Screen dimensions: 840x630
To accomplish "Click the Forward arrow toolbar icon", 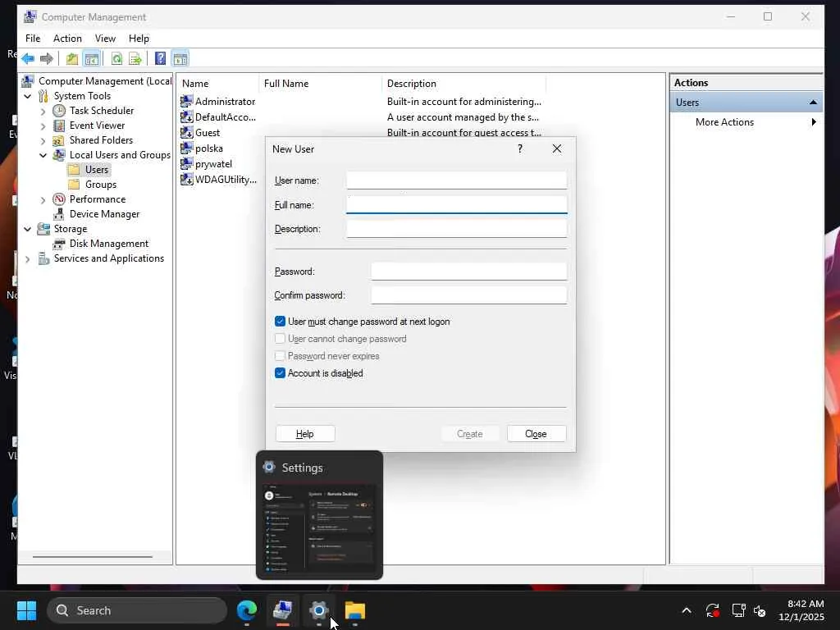I will tap(47, 58).
